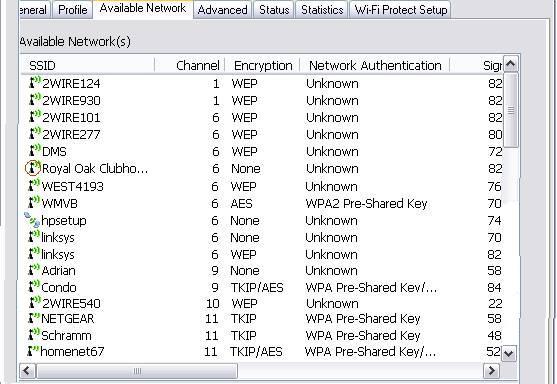Sort networks by the Channel column header

[x=190, y=65]
